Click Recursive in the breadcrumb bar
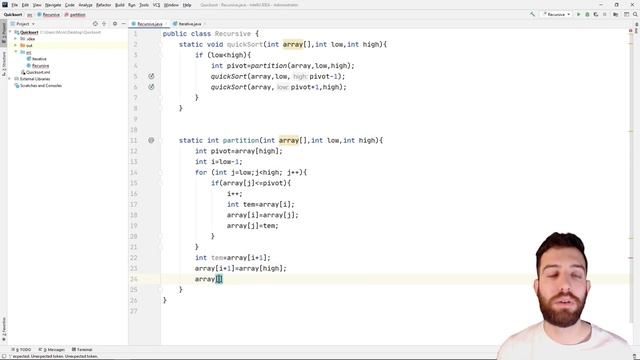The height and width of the screenshot is (360, 640). coord(49,14)
